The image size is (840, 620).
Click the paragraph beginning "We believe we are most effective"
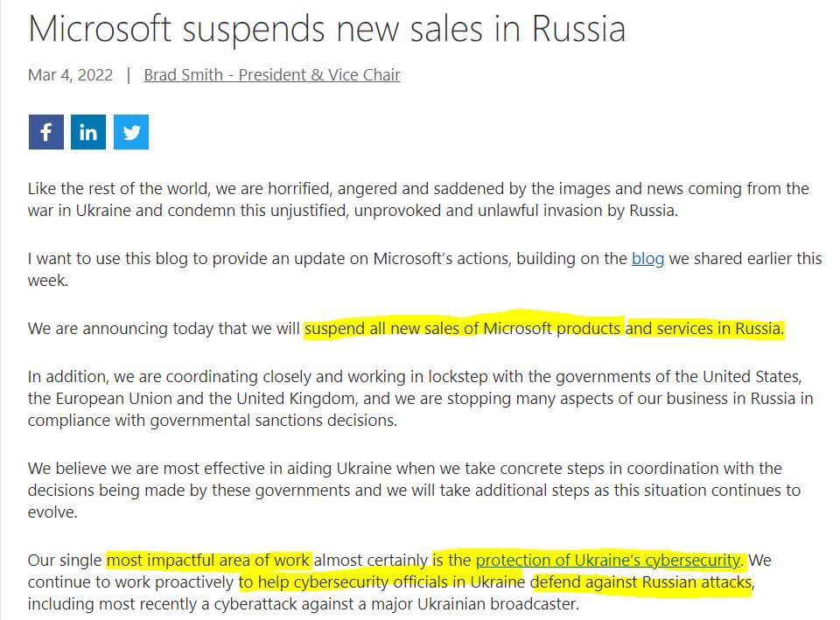(411, 491)
